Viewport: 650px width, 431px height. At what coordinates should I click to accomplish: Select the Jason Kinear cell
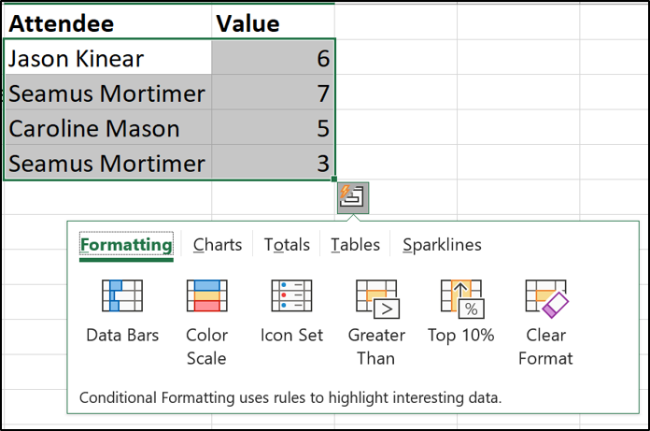(107, 59)
